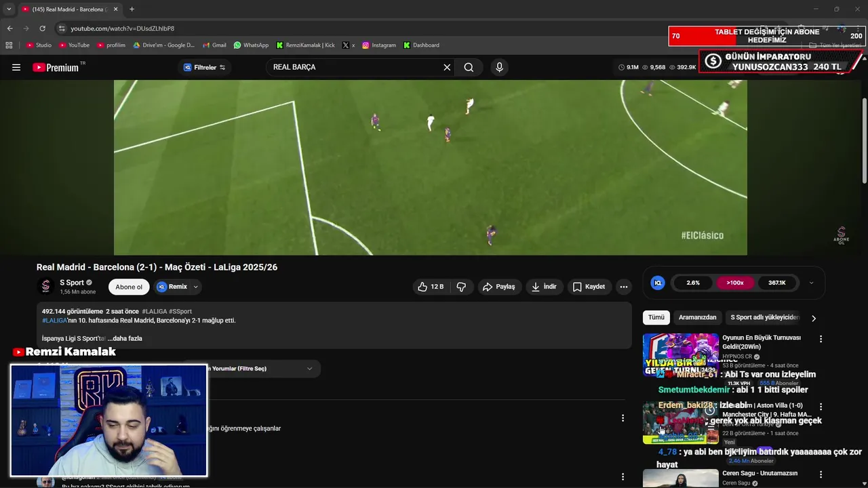Image resolution: width=868 pixels, height=488 pixels.
Task: Click the >100x stat pill
Action: pos(735,283)
